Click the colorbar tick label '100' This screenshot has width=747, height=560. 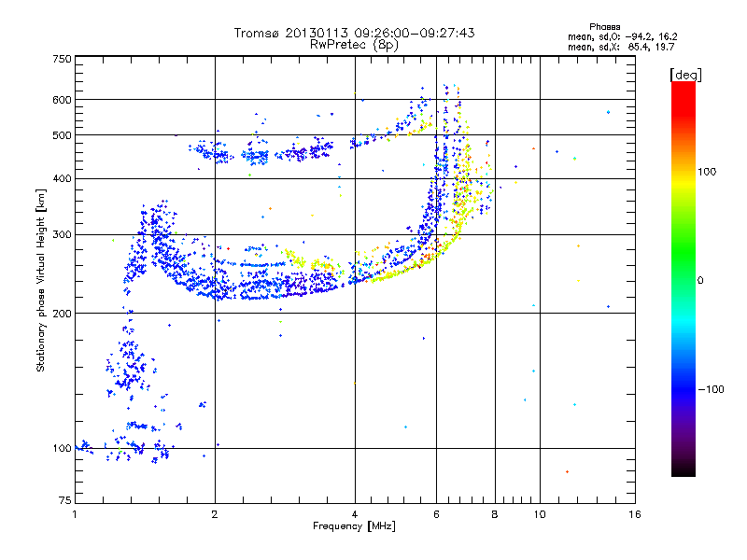tap(707, 172)
